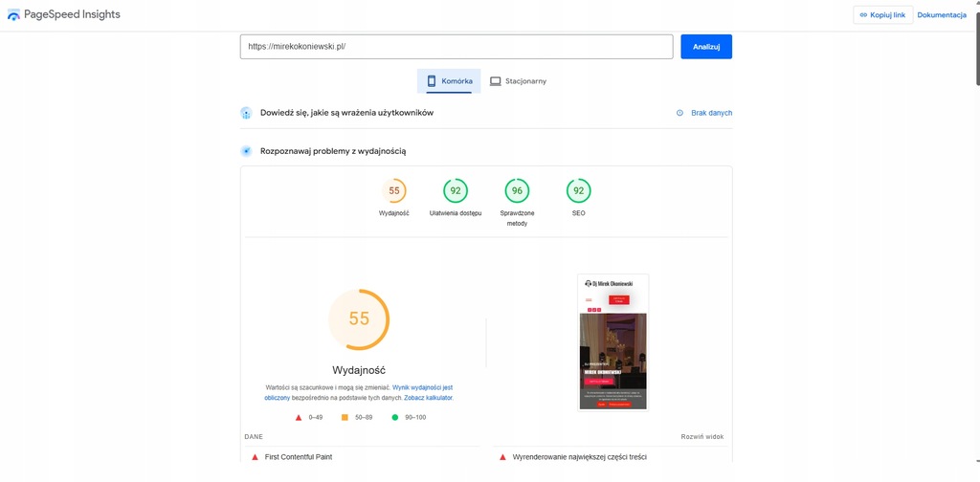Click the red triangle beside First Contentful Paint

pos(255,457)
